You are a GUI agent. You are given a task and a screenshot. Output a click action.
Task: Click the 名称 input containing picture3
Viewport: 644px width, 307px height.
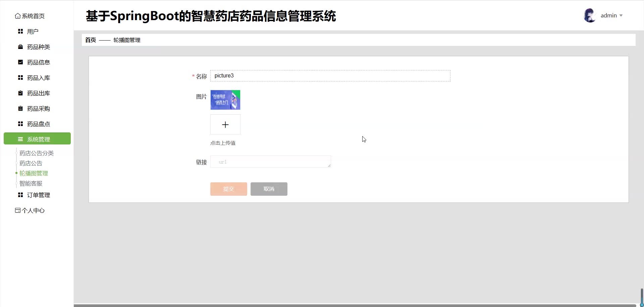click(330, 76)
